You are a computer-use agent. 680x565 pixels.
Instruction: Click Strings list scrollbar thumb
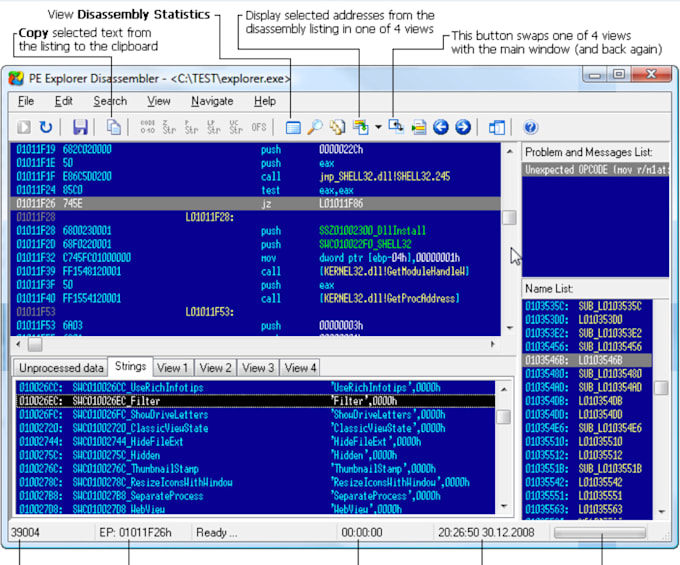click(x=503, y=417)
